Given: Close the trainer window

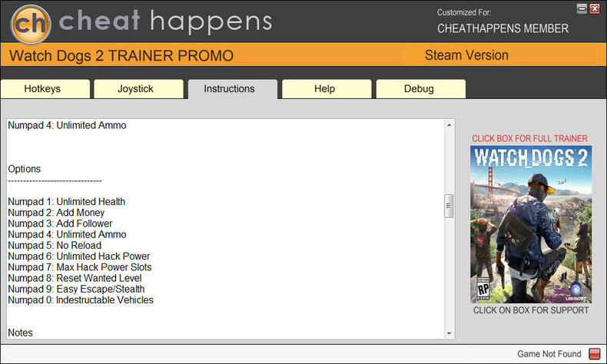Looking at the screenshot, I should tap(595, 8).
